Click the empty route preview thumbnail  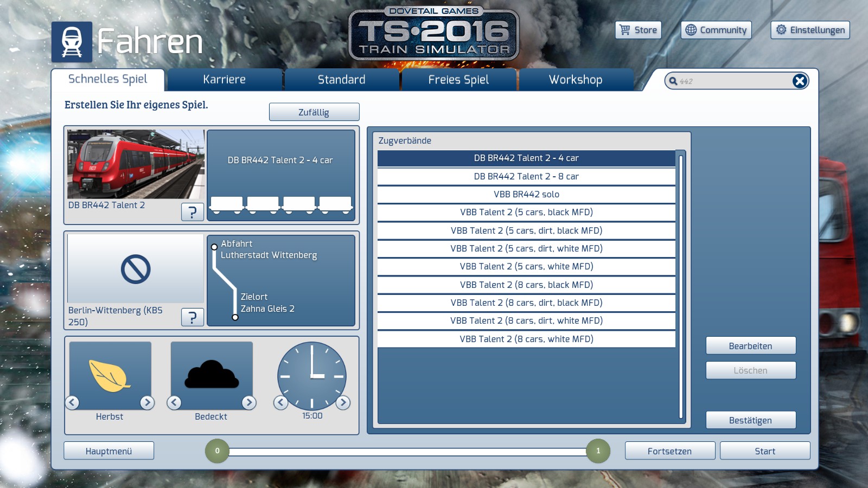click(136, 269)
